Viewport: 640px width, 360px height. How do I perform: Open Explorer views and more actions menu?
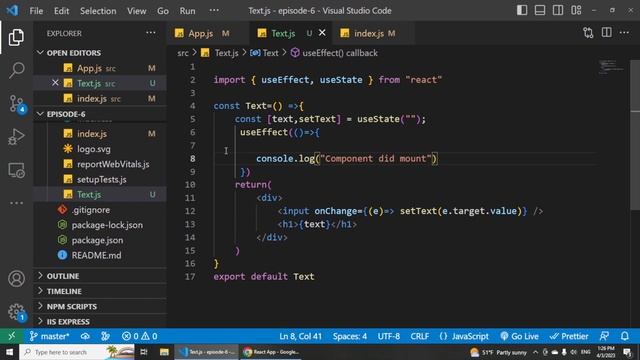pos(151,33)
